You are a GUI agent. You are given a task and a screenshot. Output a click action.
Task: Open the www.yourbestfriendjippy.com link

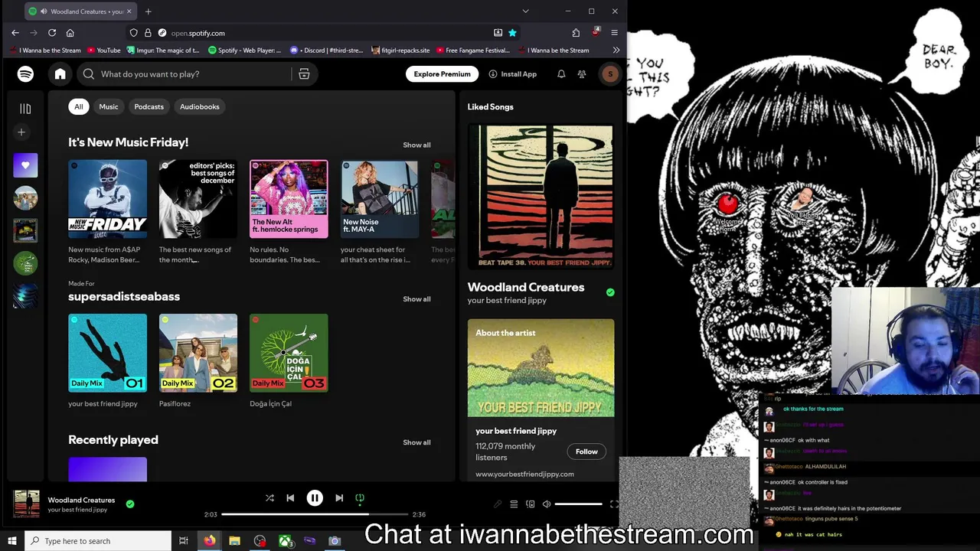pyautogui.click(x=524, y=474)
